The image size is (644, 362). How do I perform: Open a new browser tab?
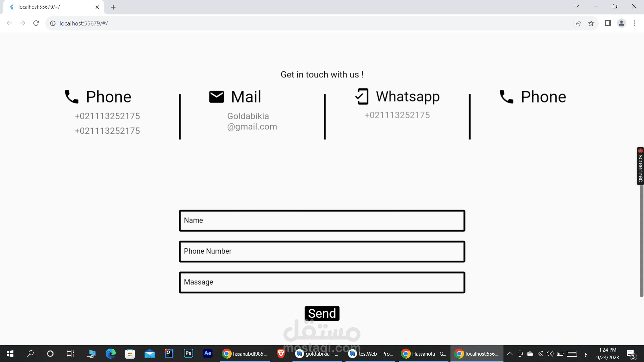pos(113,7)
